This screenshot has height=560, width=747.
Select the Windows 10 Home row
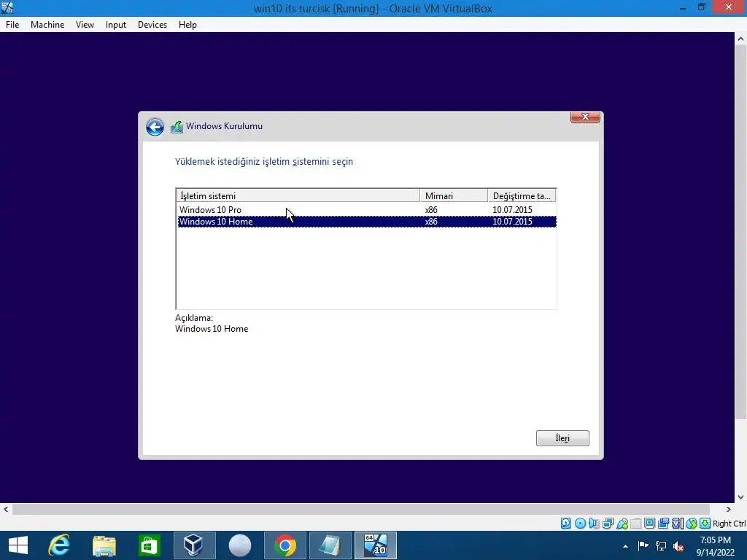[367, 222]
